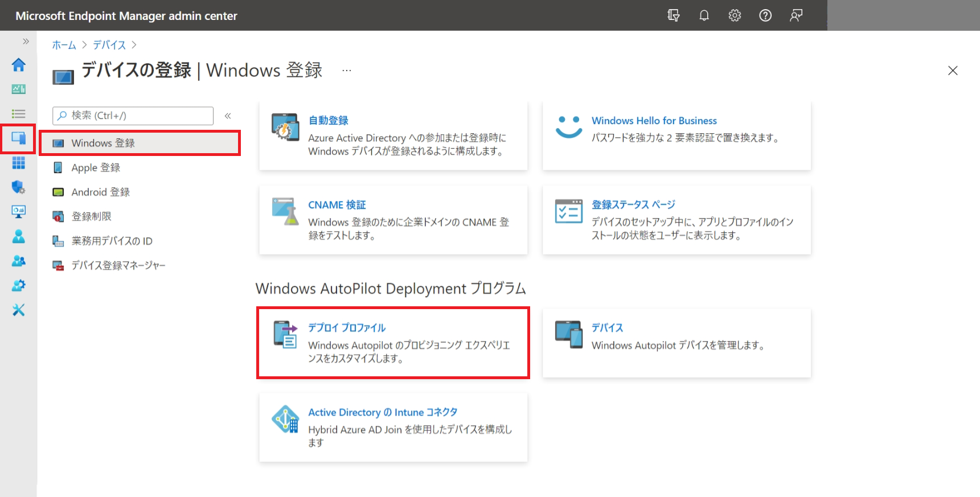Select Windows 登録 in the menu
The image size is (980, 497).
140,143
